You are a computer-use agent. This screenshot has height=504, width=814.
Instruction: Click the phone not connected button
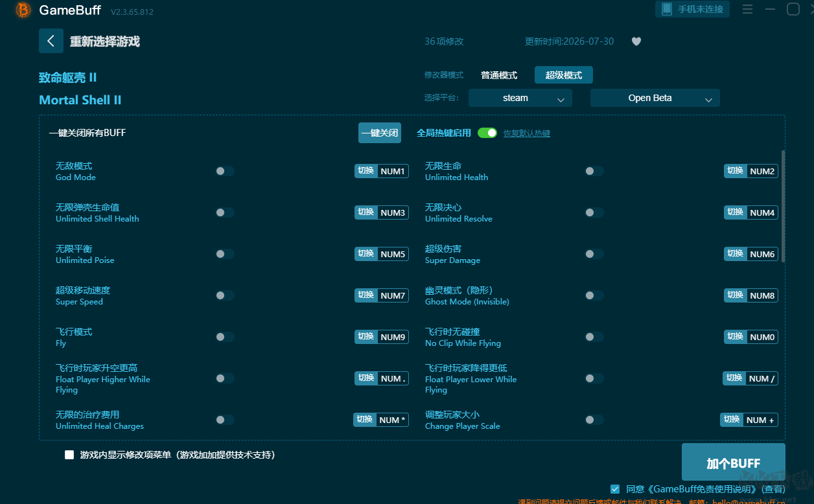[x=693, y=9]
